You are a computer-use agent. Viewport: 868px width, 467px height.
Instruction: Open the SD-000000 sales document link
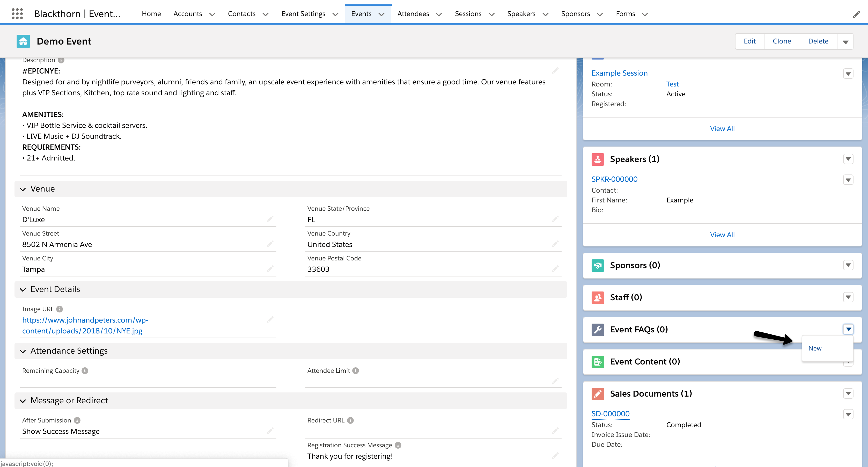click(610, 414)
